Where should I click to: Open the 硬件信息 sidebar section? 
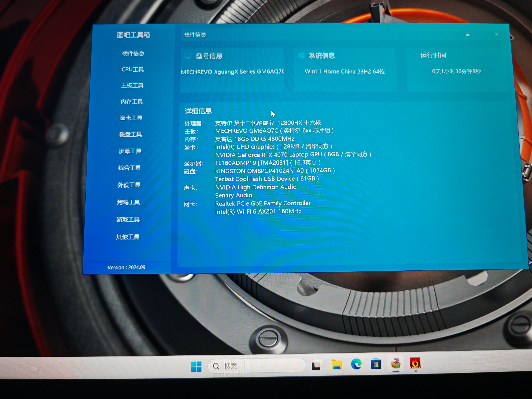coord(133,53)
